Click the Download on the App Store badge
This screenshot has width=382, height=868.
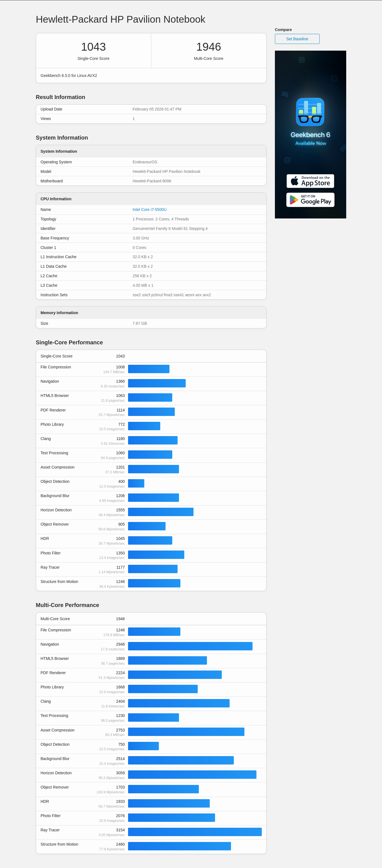click(x=310, y=181)
